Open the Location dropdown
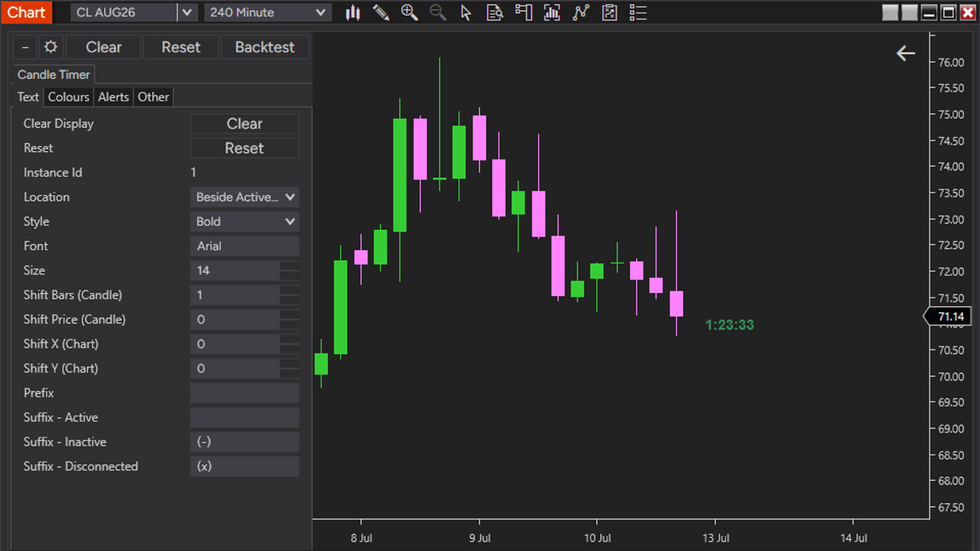 [x=245, y=197]
